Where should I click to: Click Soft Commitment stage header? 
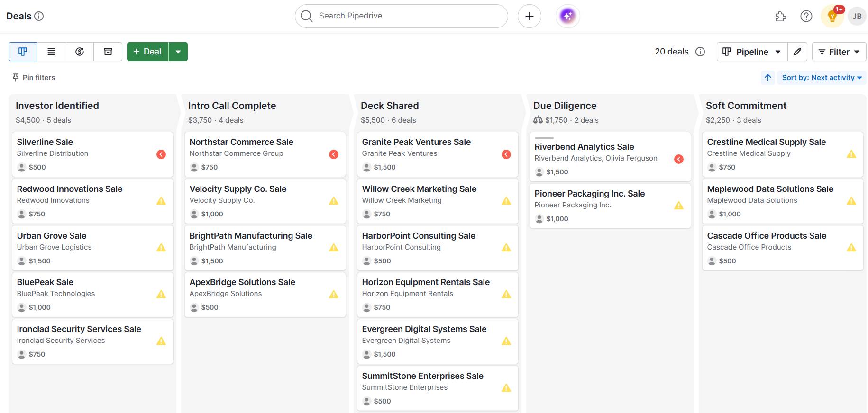pyautogui.click(x=746, y=106)
